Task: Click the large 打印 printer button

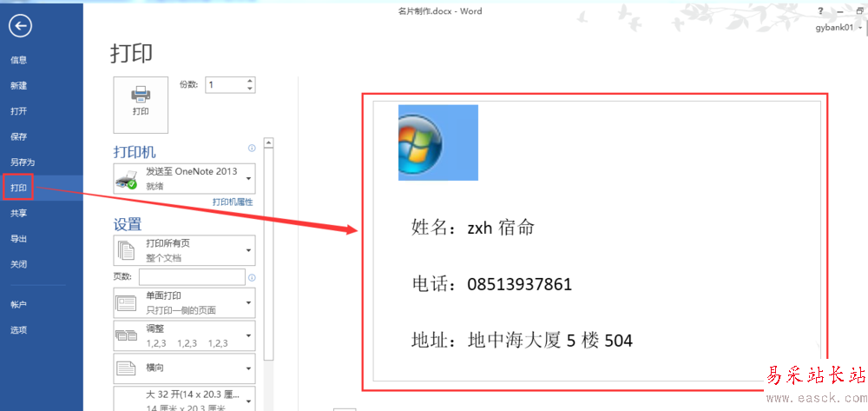Action: 141,104
